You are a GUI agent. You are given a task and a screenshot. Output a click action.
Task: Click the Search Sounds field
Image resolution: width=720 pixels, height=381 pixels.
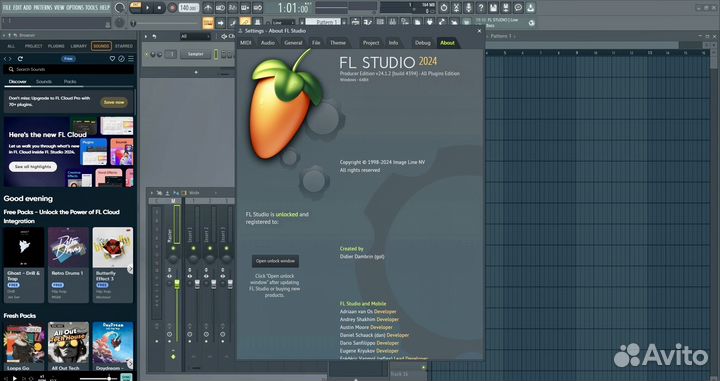point(69,69)
